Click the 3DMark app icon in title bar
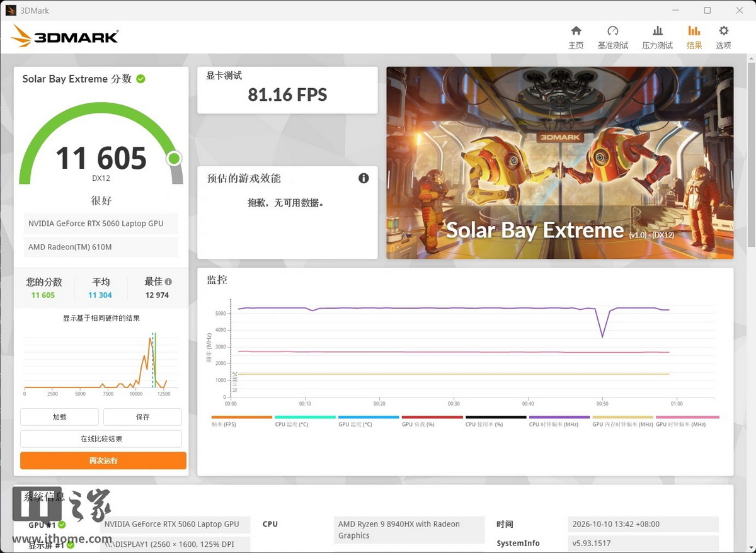Image resolution: width=756 pixels, height=553 pixels. click(11, 10)
